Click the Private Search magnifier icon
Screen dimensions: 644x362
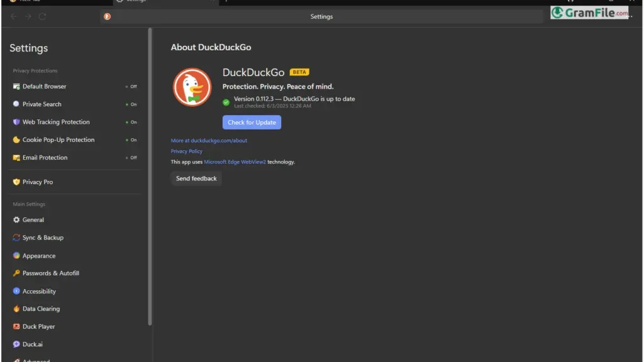pos(16,104)
